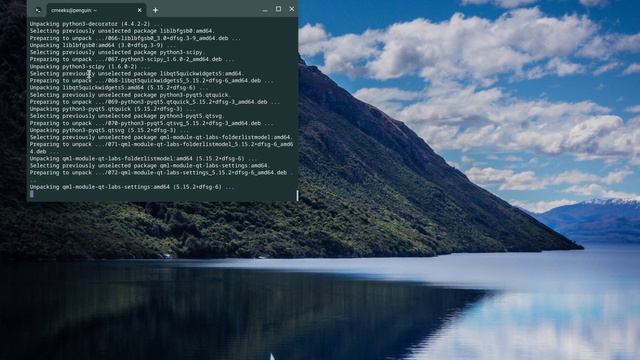Image resolution: width=640 pixels, height=360 pixels.
Task: Click the line 'Unpacking python3-decorator (4.4.2-2)'
Action: click(x=96, y=24)
